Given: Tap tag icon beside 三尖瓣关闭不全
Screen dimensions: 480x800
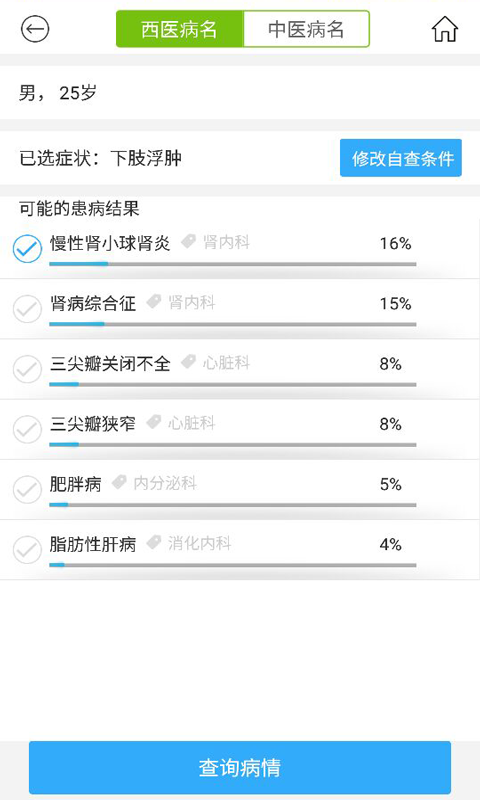Looking at the screenshot, I should point(189,361).
